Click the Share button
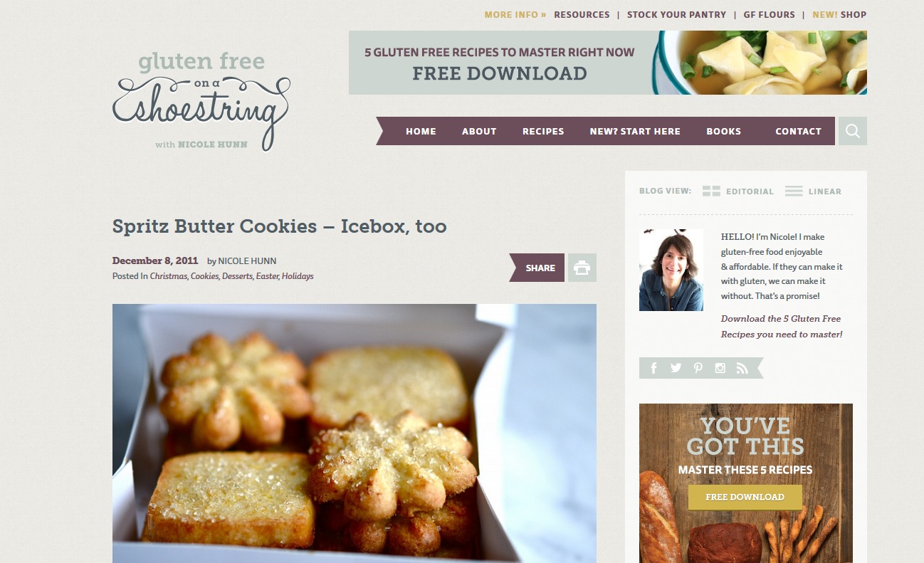Image resolution: width=924 pixels, height=563 pixels. click(x=537, y=268)
